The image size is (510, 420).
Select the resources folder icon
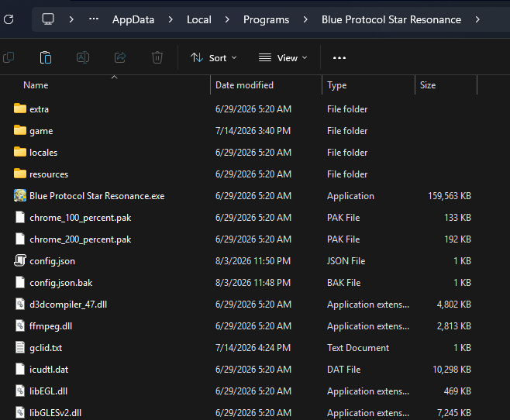[x=20, y=174]
